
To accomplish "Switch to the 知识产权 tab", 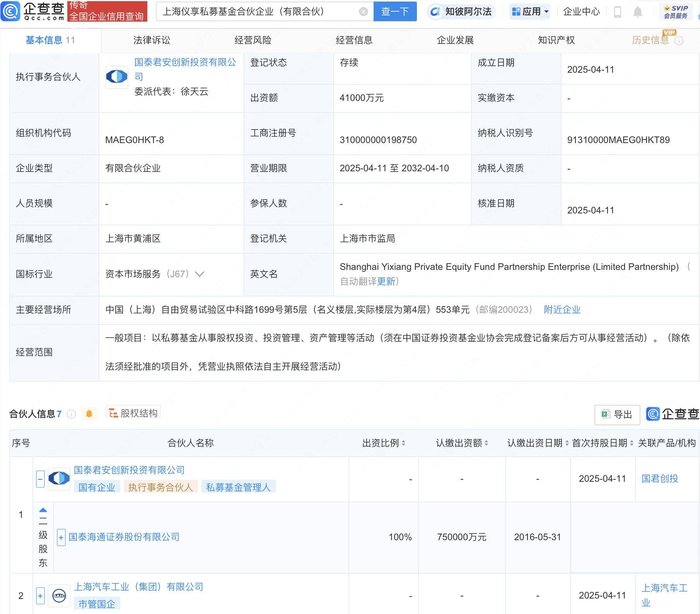I will 556,40.
